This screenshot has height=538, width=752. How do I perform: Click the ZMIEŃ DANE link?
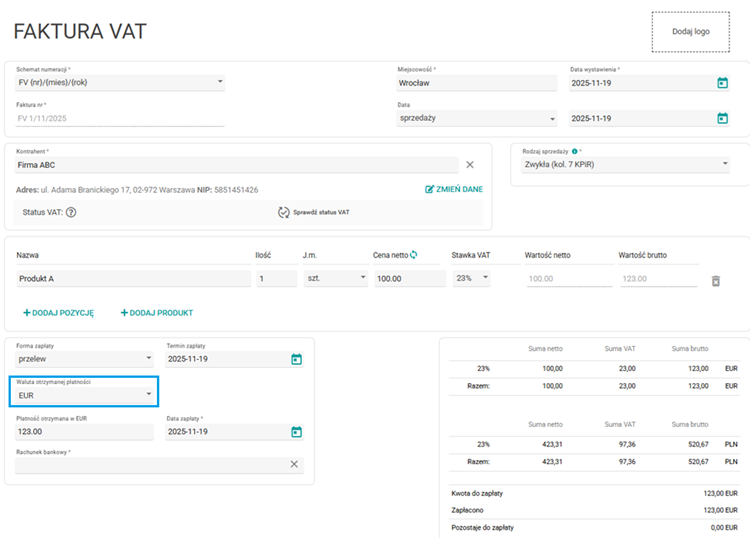(453, 189)
